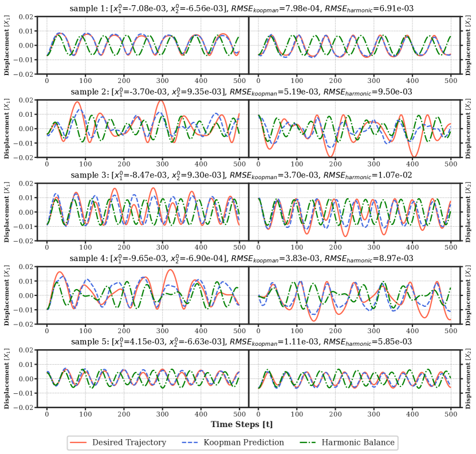Click the second-row left subplot
Screen dimensions: 476x454
coord(143,128)
